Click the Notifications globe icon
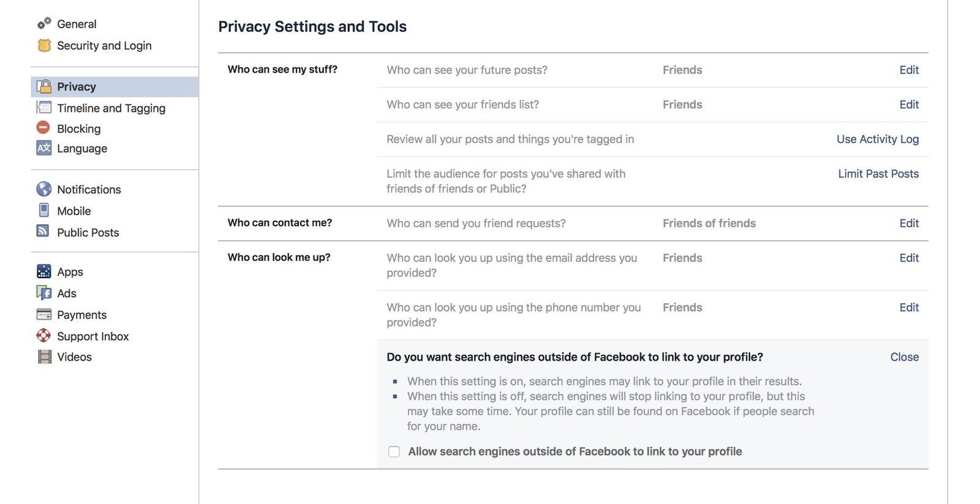The image size is (980, 504). (44, 189)
